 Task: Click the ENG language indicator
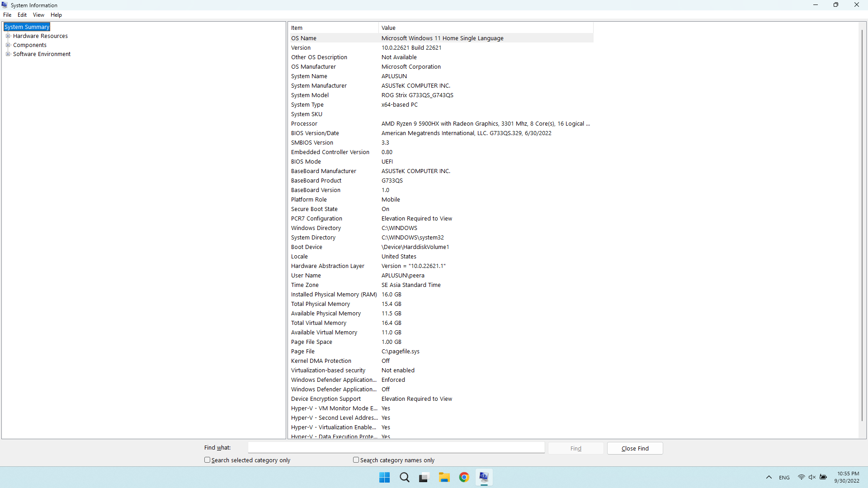(x=784, y=478)
